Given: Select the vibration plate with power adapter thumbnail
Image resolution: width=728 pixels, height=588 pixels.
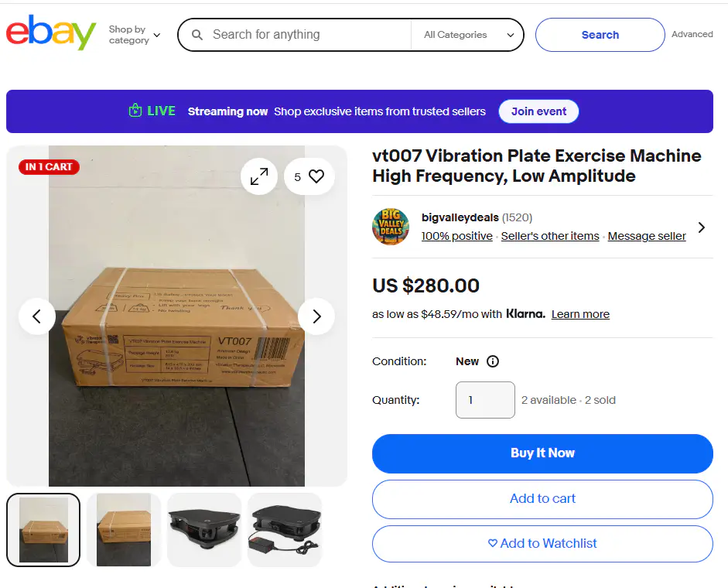Looking at the screenshot, I should [285, 530].
